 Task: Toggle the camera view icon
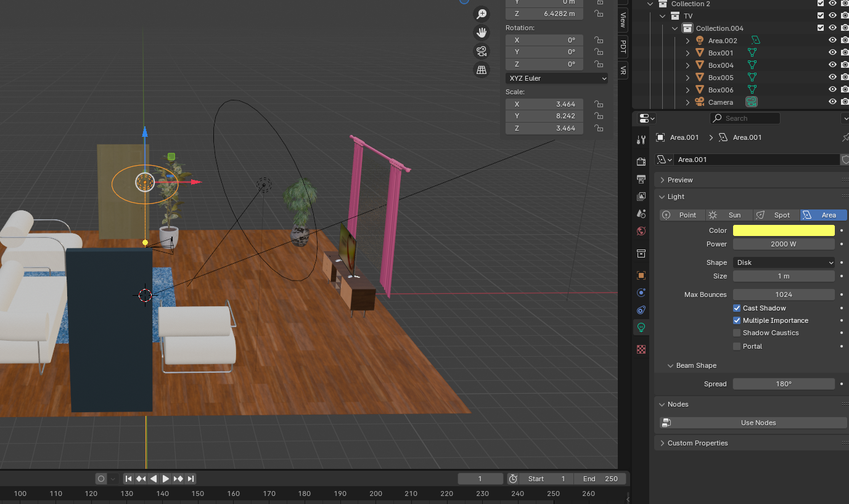pyautogui.click(x=481, y=51)
